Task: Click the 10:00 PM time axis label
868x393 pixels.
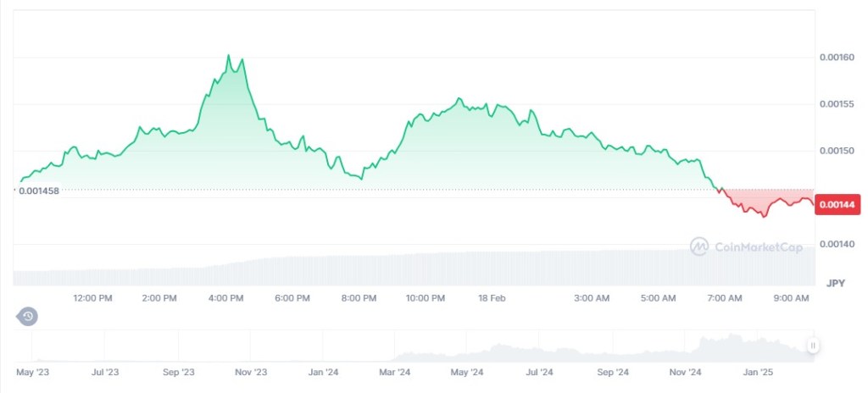Action: [x=425, y=298]
